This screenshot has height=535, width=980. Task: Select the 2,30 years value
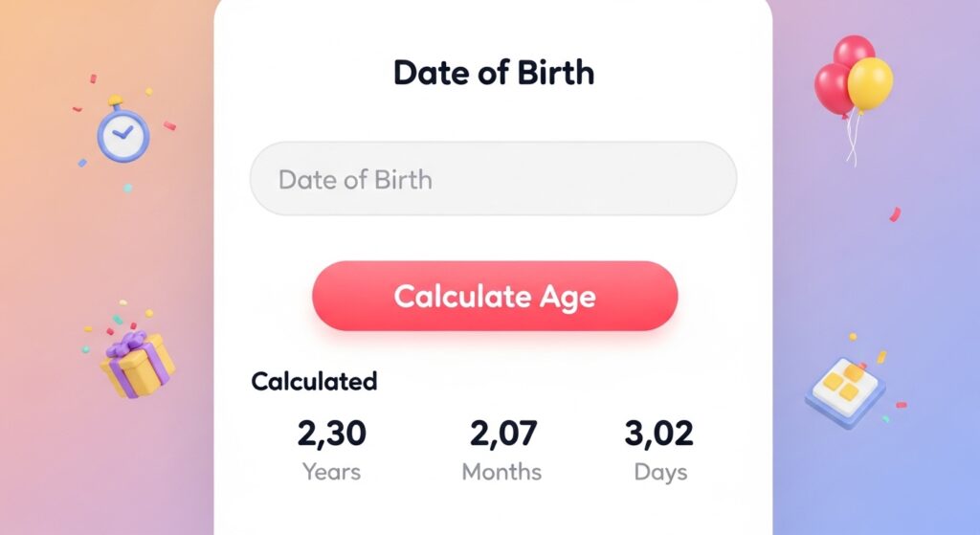(x=331, y=434)
